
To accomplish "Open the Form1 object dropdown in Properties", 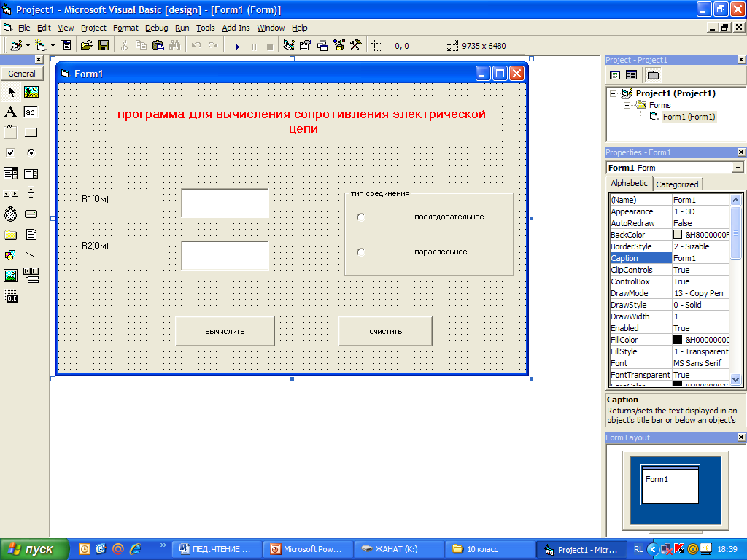I will click(x=738, y=168).
